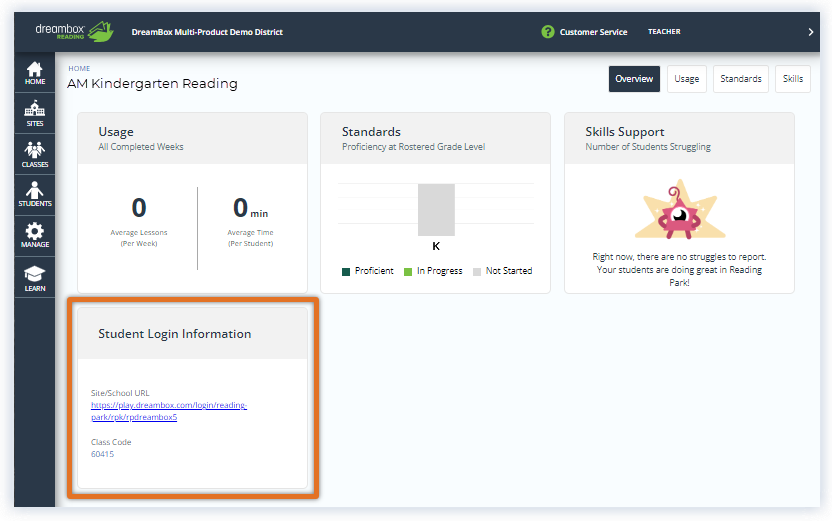Image resolution: width=832 pixels, height=521 pixels.
Task: Switch to the Standards tab
Action: tap(741, 79)
